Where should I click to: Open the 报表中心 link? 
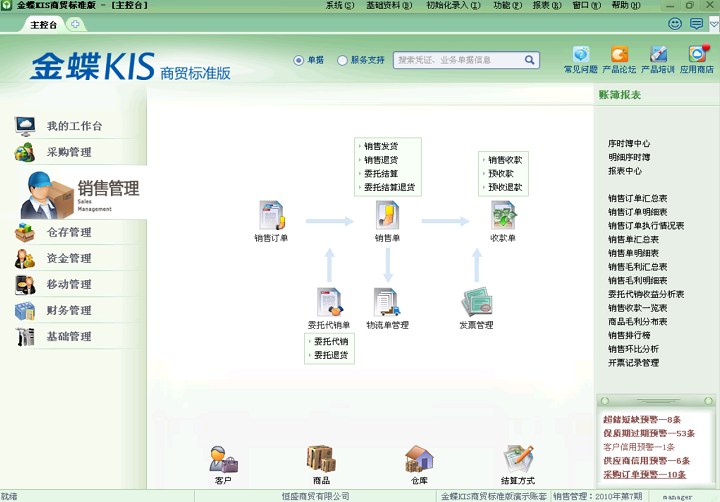pos(625,171)
